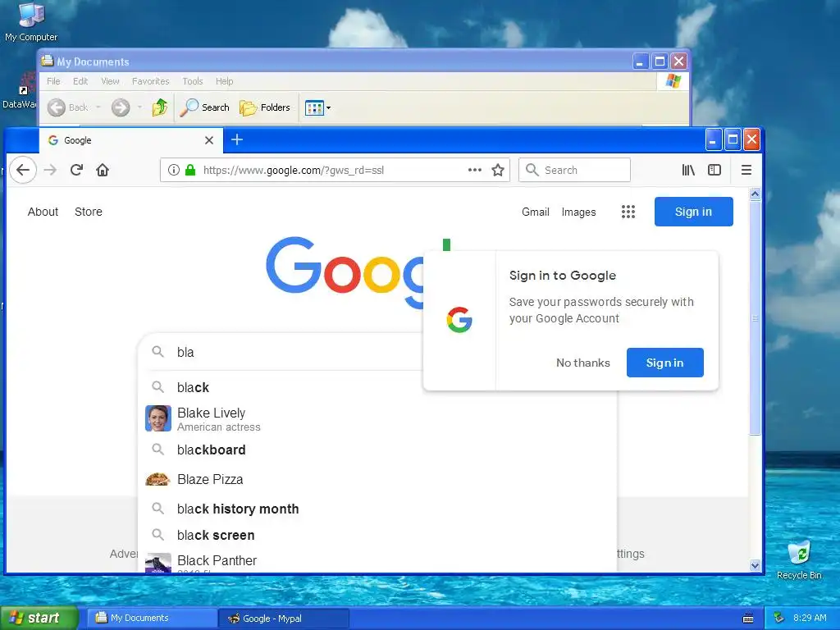Open the Gmail link
The width and height of the screenshot is (840, 630).
click(536, 212)
